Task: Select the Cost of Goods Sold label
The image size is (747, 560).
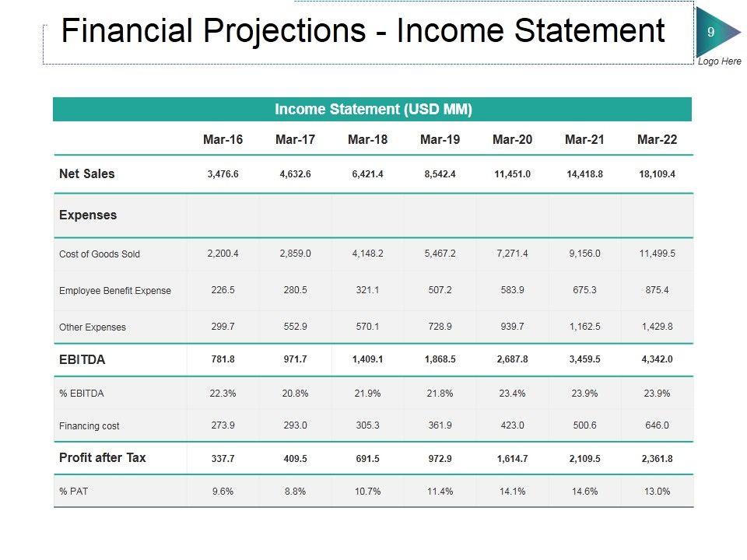Action: [x=100, y=254]
